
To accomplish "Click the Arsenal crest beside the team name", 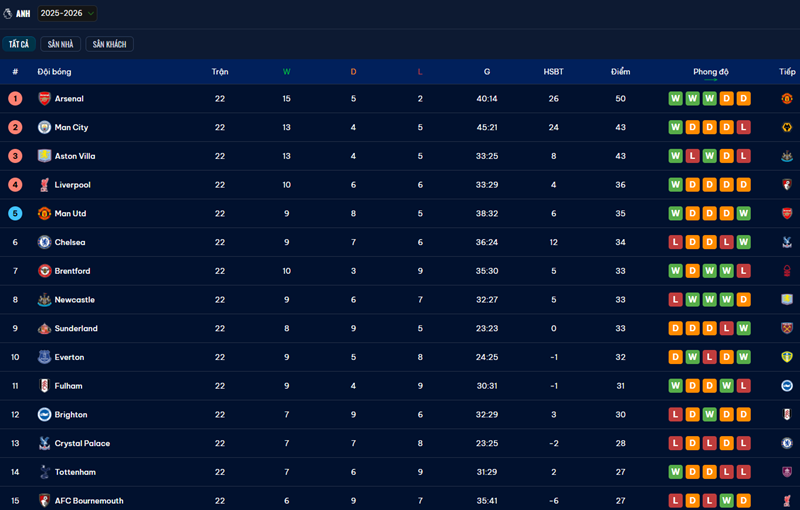I will point(44,99).
